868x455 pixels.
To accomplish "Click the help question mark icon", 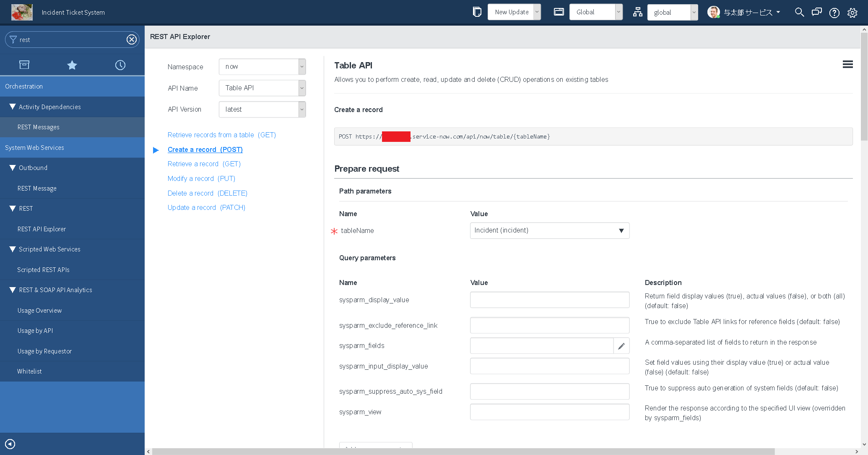I will coord(834,12).
